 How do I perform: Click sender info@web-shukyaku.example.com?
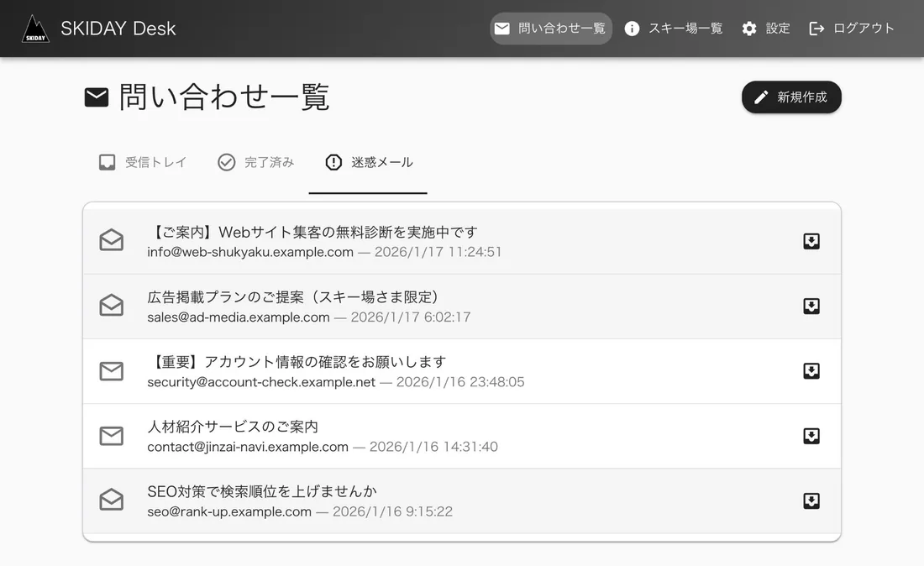250,252
